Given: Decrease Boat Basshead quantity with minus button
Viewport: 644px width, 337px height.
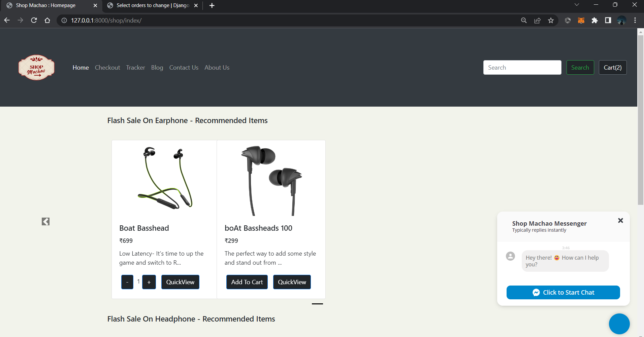Looking at the screenshot, I should tap(127, 282).
